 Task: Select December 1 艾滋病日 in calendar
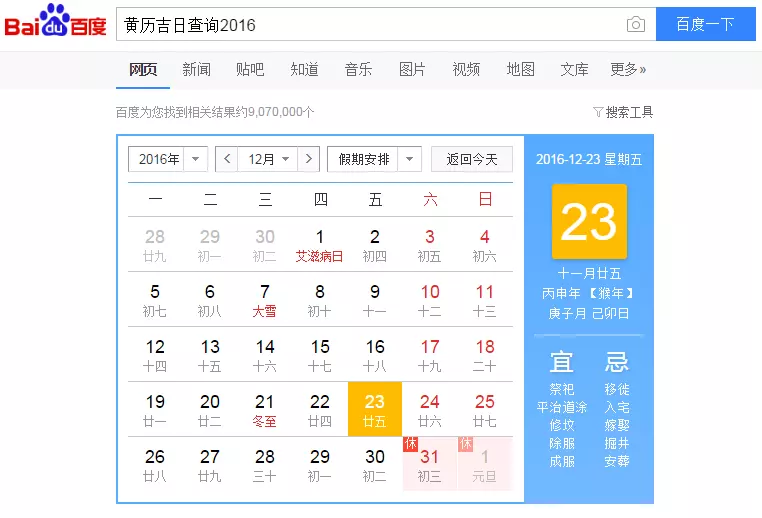click(320, 245)
